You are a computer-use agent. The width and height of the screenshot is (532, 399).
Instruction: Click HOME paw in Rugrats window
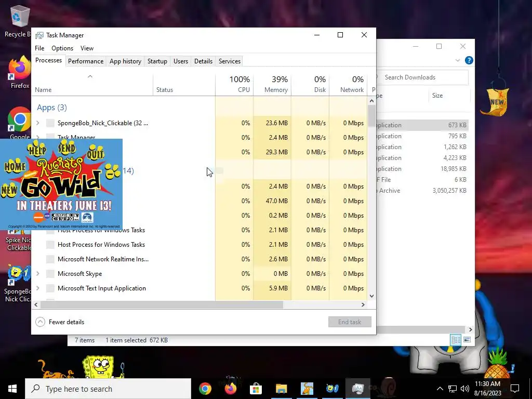(15, 166)
